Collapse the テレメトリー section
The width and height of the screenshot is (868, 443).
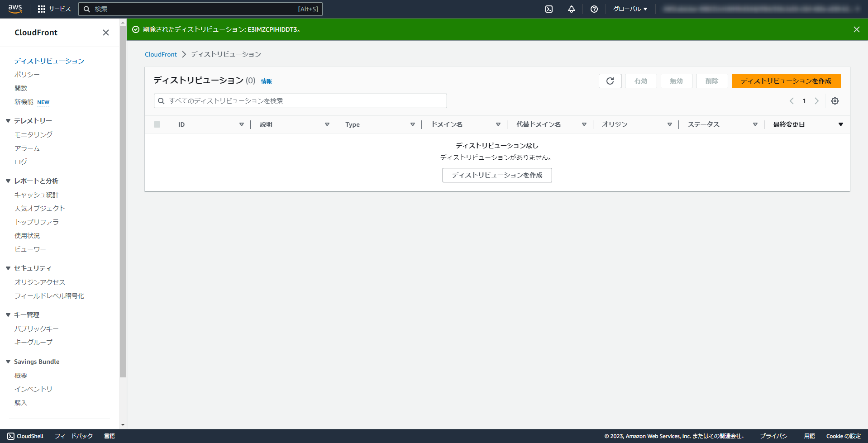[8, 120]
